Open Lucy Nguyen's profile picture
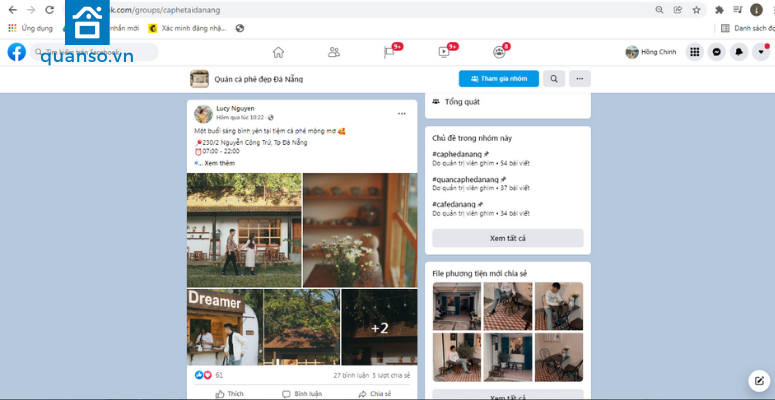 coord(203,114)
